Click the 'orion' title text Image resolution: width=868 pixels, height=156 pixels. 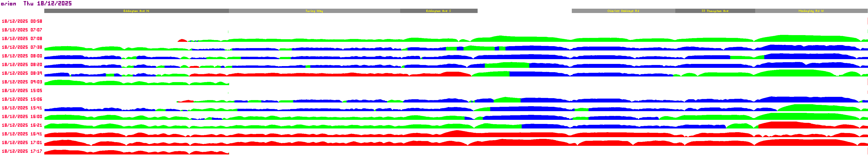[8, 4]
